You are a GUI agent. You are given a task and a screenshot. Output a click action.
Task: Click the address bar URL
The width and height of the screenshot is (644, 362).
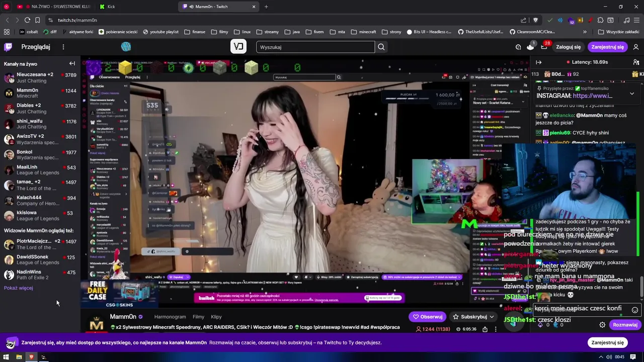[x=77, y=20]
